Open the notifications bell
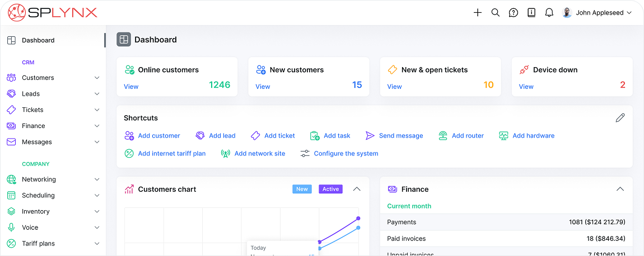 click(549, 13)
